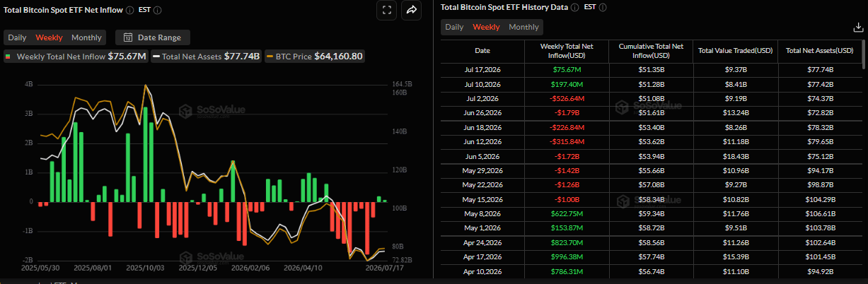Switch the chart to Daily view
Viewport: 868px width, 284px height.
tap(17, 37)
